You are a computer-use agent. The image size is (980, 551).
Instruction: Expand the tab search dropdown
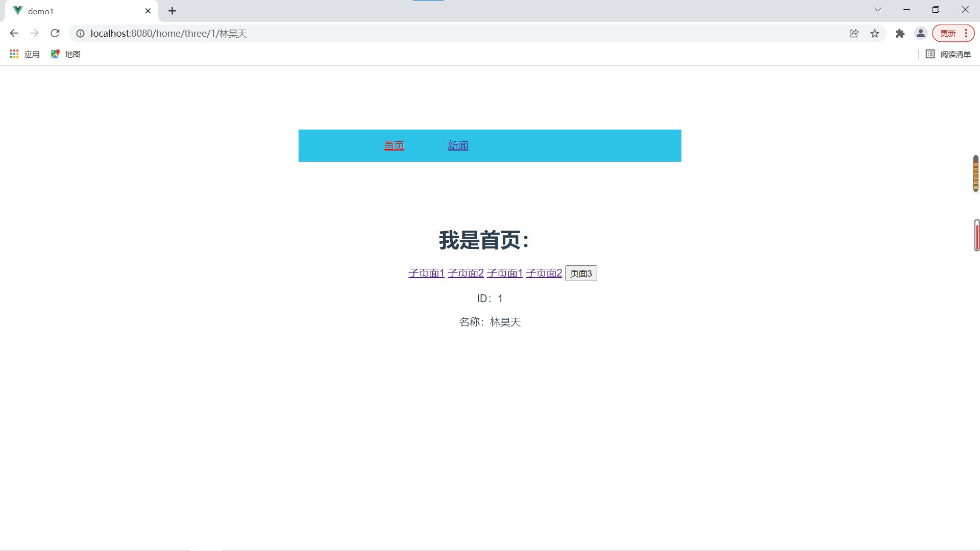tap(877, 10)
